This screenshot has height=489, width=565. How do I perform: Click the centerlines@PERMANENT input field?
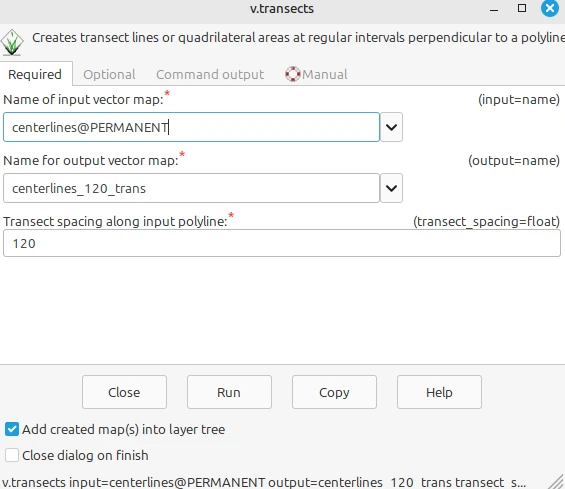pyautogui.click(x=191, y=127)
